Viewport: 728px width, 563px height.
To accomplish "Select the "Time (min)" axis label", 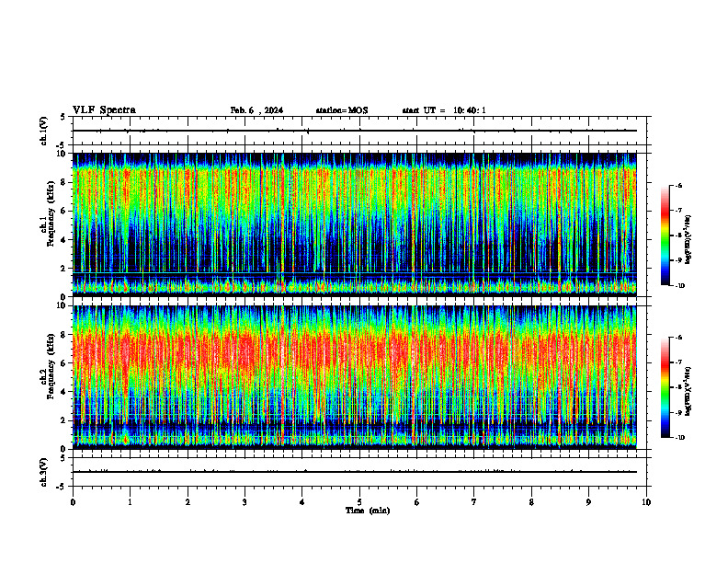I will click(x=368, y=511).
